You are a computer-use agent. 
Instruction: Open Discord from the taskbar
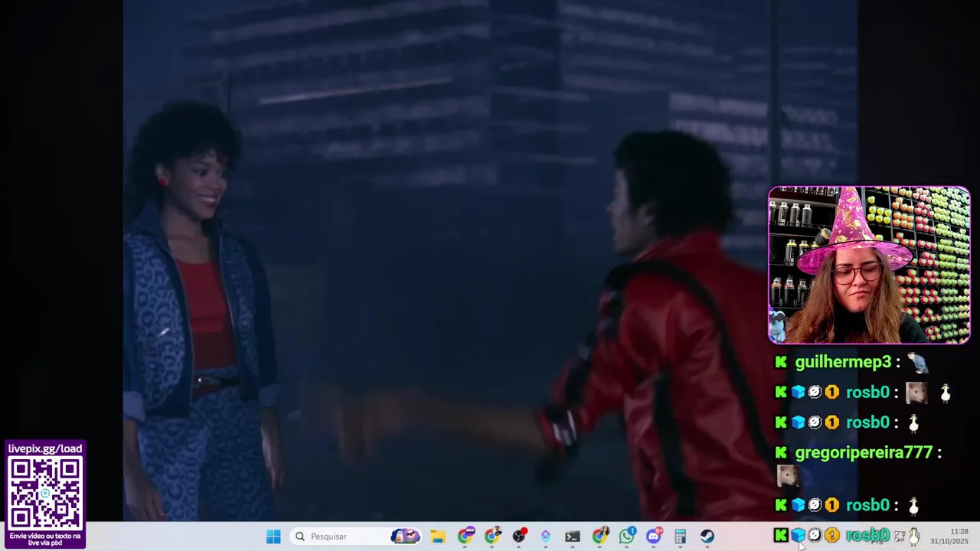pos(654,536)
